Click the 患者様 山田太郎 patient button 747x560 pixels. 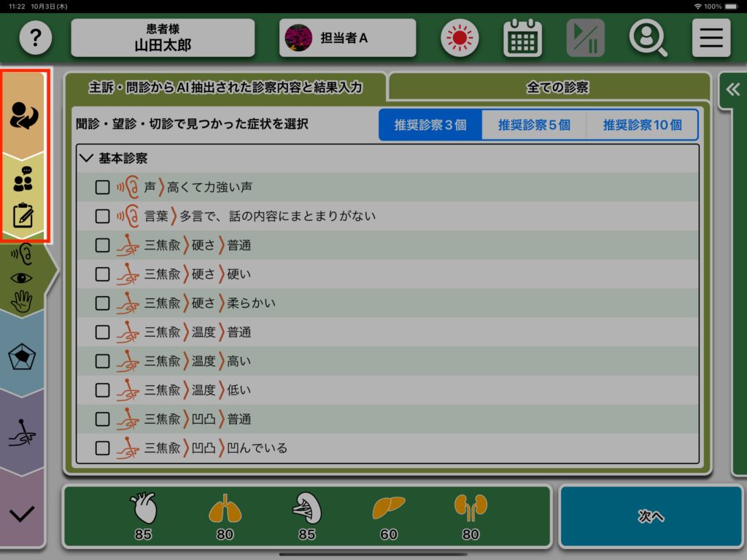coord(163,38)
